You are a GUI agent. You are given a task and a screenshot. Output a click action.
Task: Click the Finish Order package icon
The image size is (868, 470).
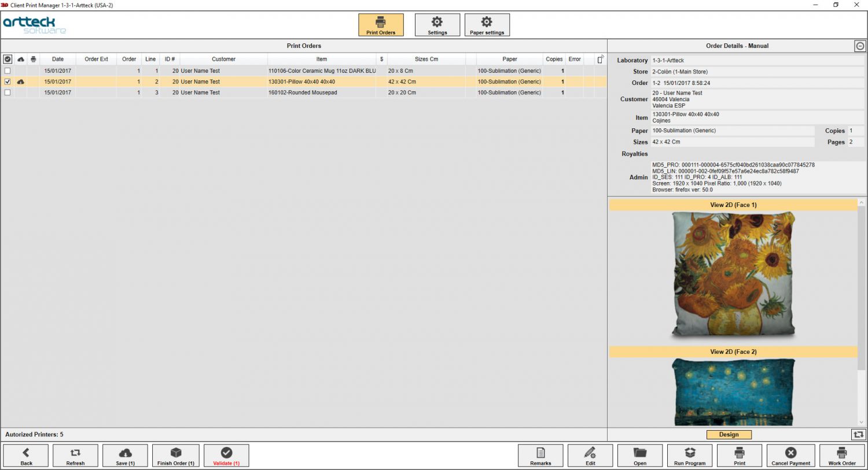click(x=175, y=455)
